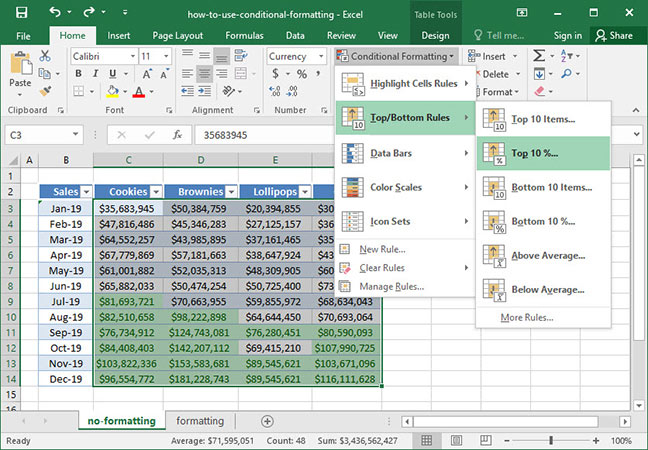Open Highlight Cells Rules submenu
This screenshot has width=648, height=450.
click(x=405, y=84)
